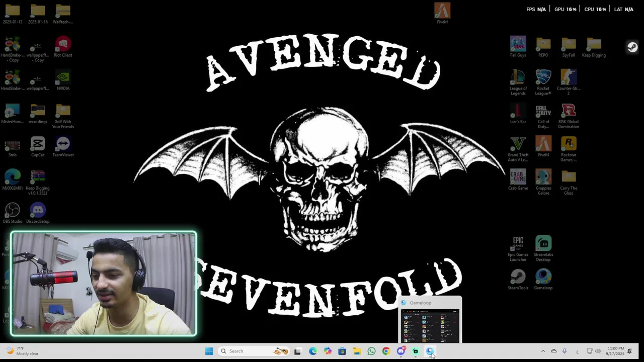Select the Gameloop desktop shortcut
Screen dimensions: 644x362
click(543, 279)
